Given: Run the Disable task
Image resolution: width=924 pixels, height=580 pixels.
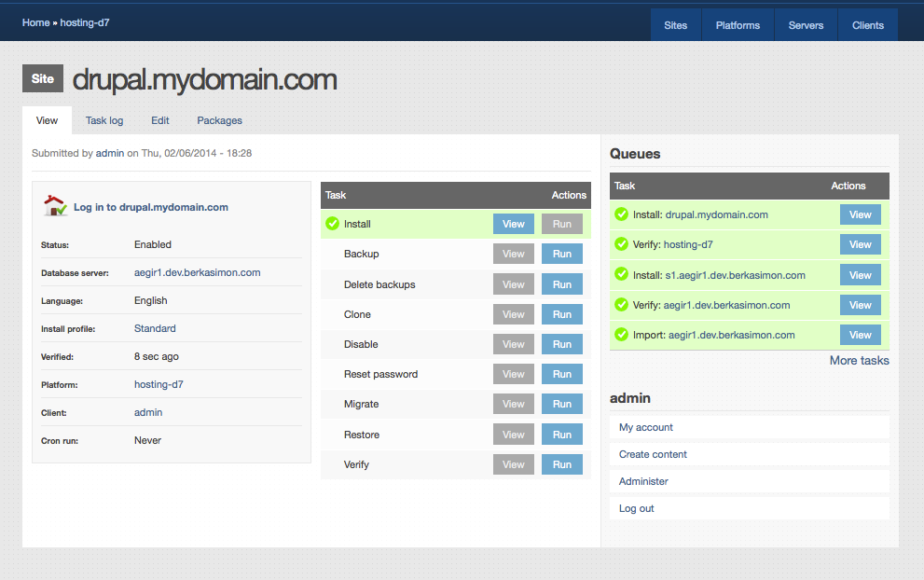Looking at the screenshot, I should pos(561,344).
